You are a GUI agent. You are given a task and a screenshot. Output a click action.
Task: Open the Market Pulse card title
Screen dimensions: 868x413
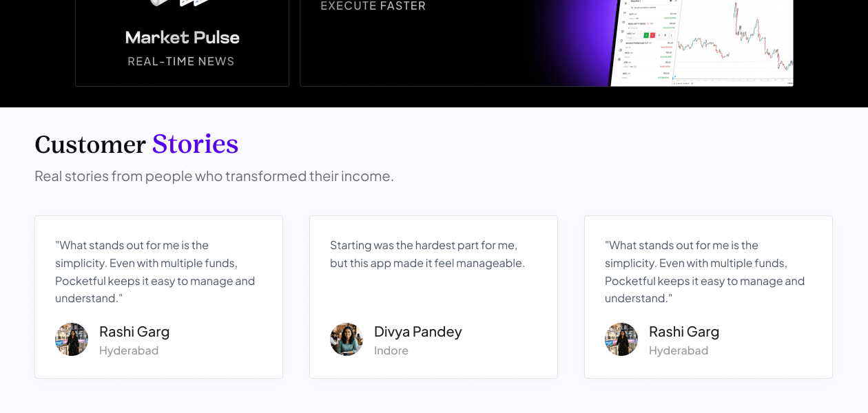[183, 38]
